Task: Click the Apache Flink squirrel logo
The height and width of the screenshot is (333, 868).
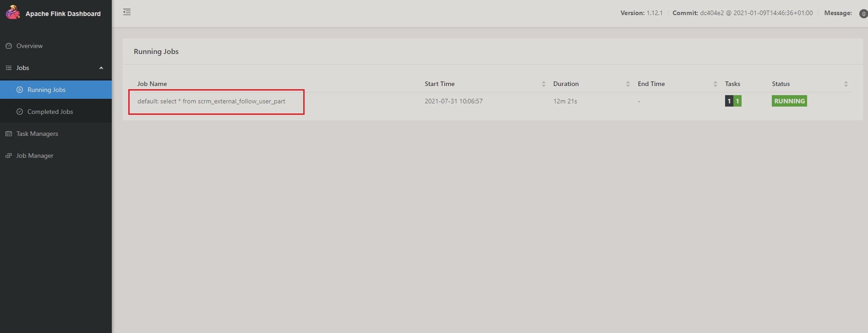Action: click(x=13, y=12)
